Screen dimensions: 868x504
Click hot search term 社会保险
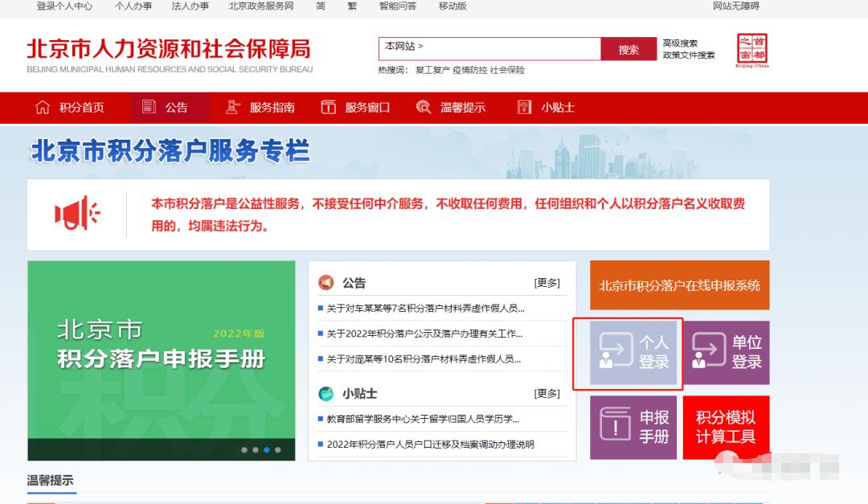[507, 71]
